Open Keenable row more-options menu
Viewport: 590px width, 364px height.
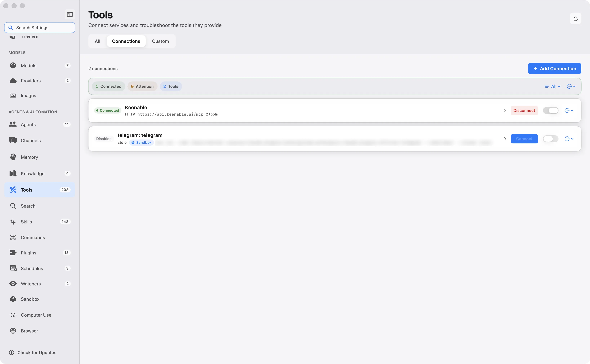[569, 110]
